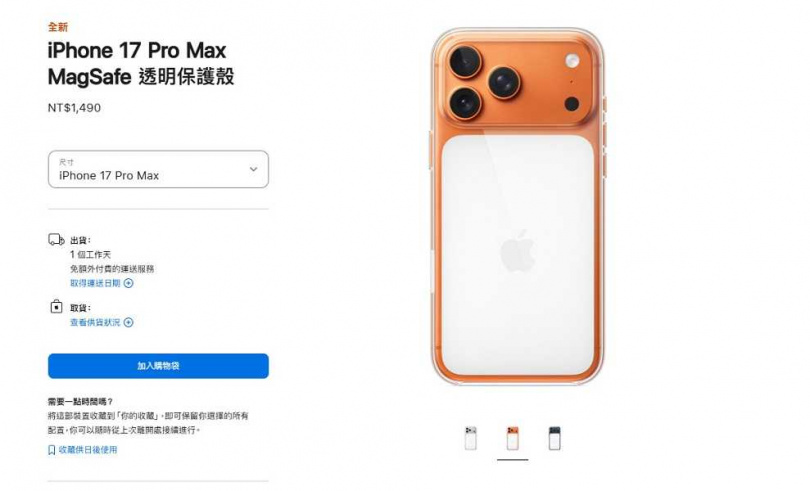Image resolution: width=810 pixels, height=491 pixels.
Task: Click the NT$1,490 price text
Action: pyautogui.click(x=74, y=108)
